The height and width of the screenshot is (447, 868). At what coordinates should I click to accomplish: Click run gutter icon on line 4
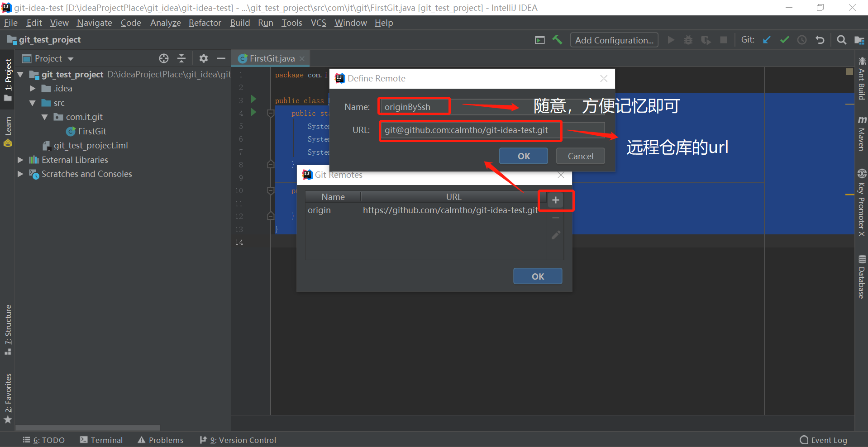pyautogui.click(x=253, y=112)
